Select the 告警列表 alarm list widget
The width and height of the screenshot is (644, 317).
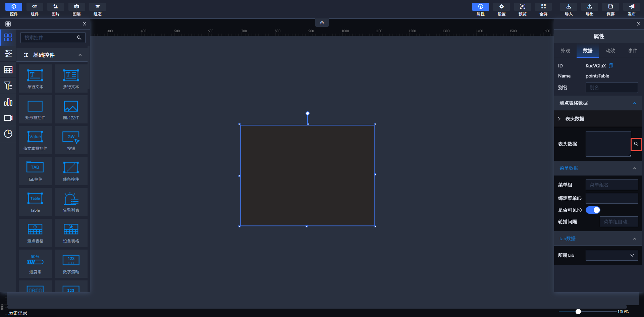click(x=71, y=202)
